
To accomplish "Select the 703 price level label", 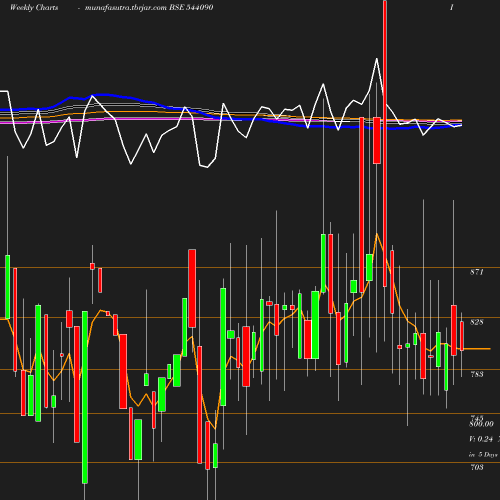I will pyautogui.click(x=477, y=467).
